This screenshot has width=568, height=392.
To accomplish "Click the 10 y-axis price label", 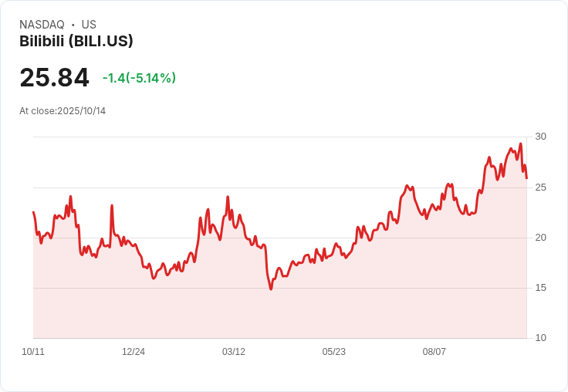I will click(x=540, y=338).
